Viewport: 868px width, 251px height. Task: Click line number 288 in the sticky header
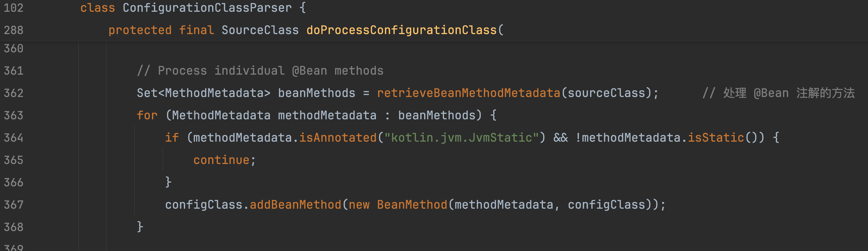[x=14, y=30]
